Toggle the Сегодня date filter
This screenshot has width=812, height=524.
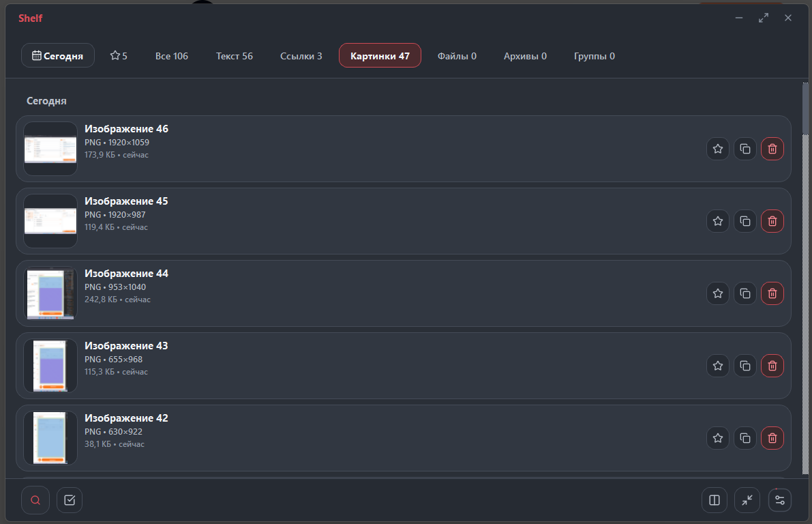tap(57, 55)
